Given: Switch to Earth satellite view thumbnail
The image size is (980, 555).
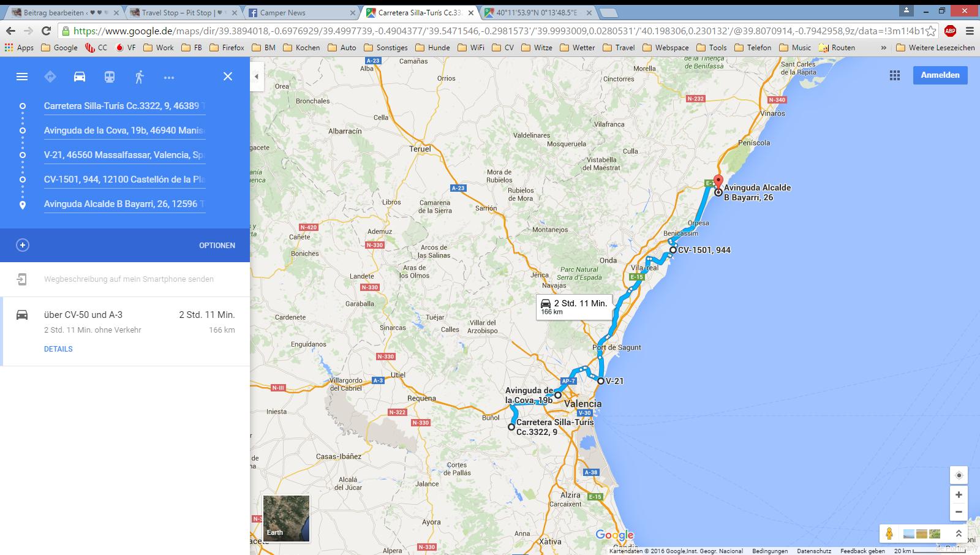Looking at the screenshot, I should coord(286,518).
